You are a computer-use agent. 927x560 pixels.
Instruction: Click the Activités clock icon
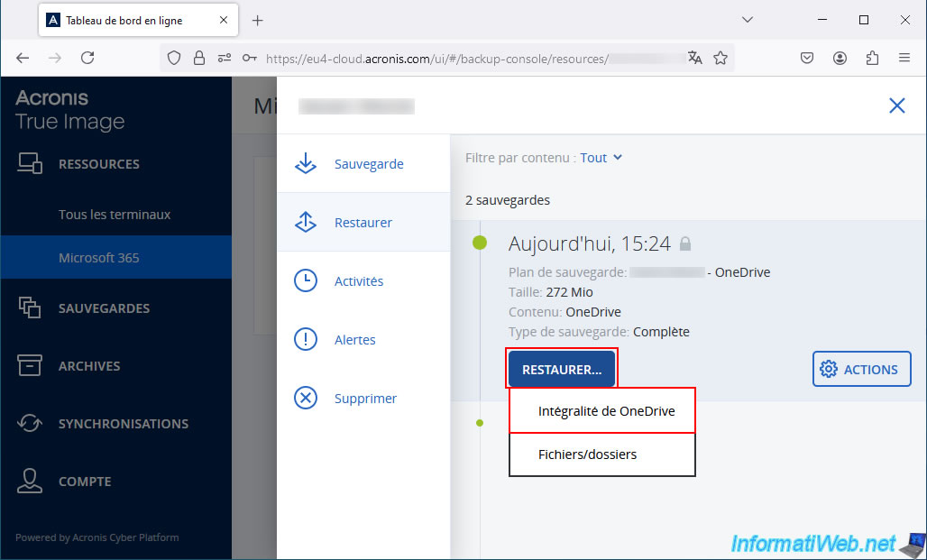[306, 280]
